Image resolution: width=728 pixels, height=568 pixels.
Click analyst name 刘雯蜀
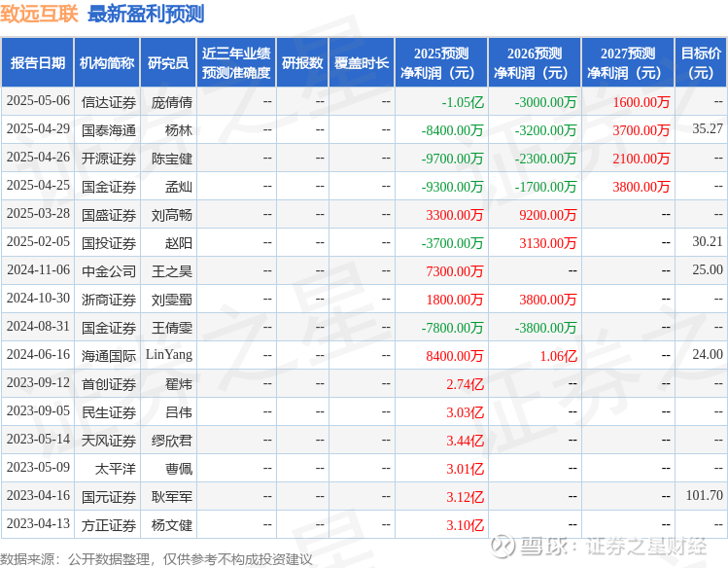tap(171, 300)
